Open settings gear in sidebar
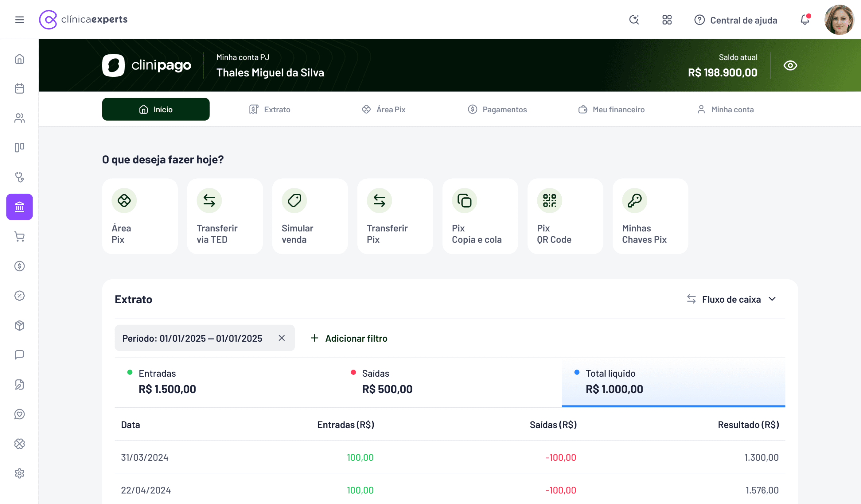 pyautogui.click(x=19, y=473)
